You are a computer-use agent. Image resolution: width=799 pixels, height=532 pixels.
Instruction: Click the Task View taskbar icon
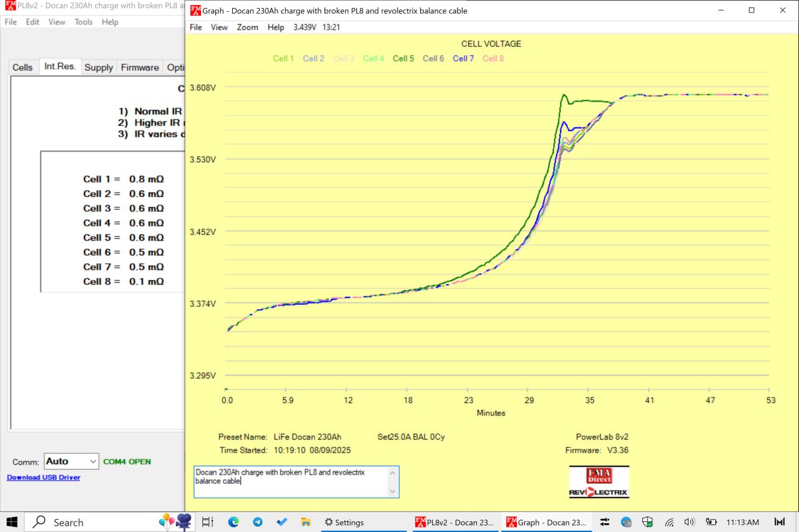[208, 522]
